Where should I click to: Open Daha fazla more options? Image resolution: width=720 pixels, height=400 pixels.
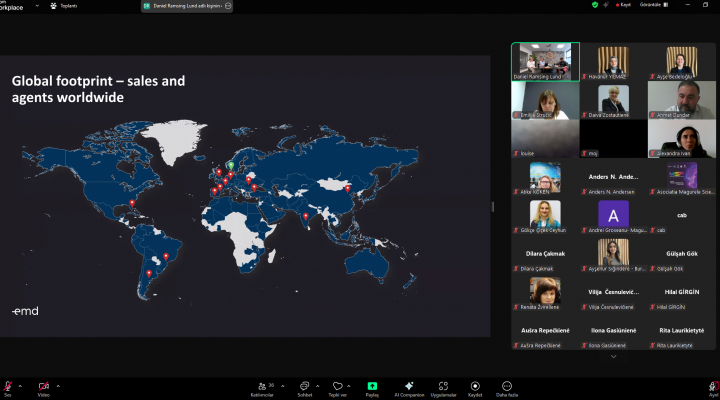coord(507,387)
